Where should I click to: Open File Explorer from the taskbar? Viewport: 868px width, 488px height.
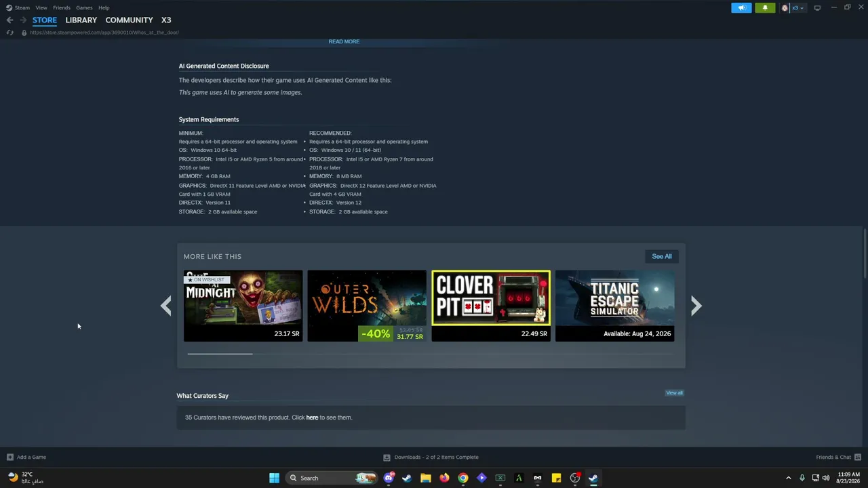tap(426, 478)
